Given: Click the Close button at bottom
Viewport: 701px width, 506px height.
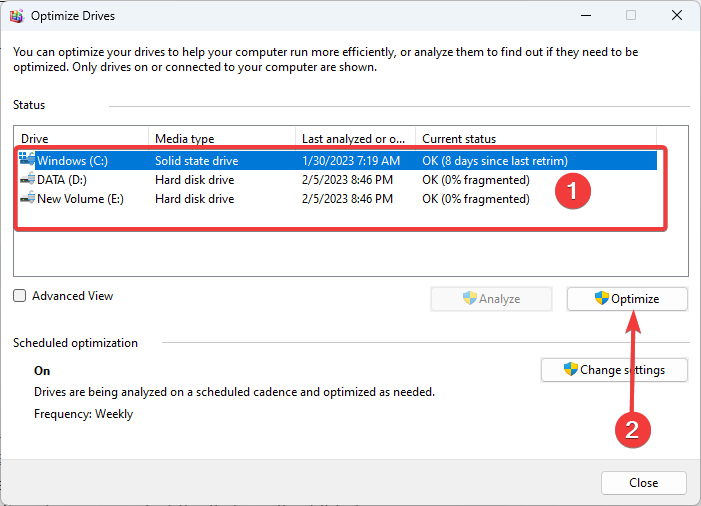Looking at the screenshot, I should coord(643,483).
